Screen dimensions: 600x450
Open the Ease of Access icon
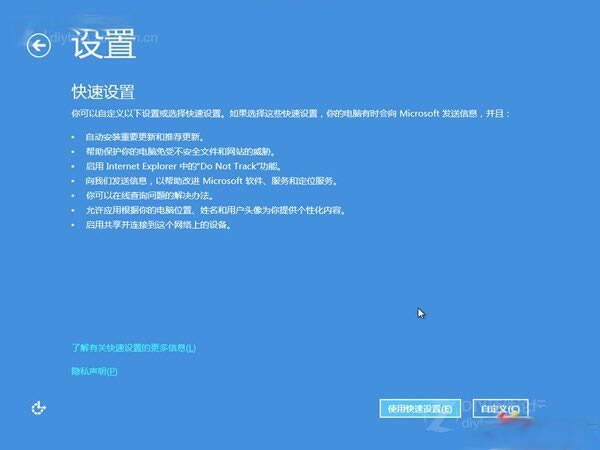[39, 408]
